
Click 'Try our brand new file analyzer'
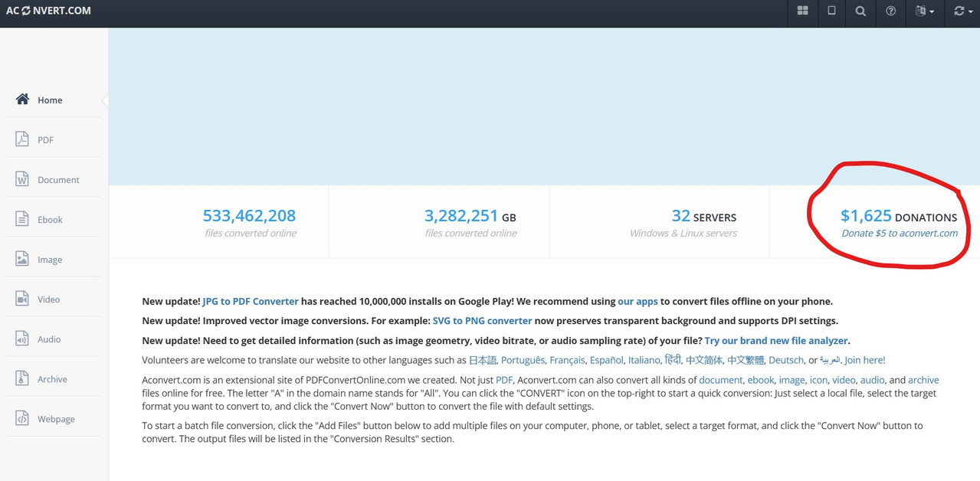point(776,340)
